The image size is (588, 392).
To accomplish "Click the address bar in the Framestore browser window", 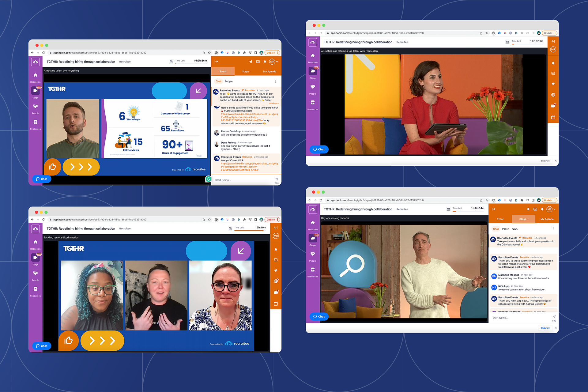I will click(401, 33).
